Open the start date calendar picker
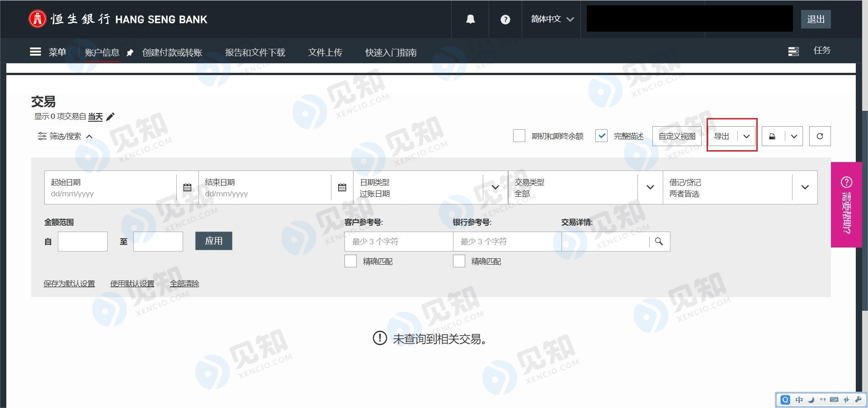The height and width of the screenshot is (408, 868). pyautogui.click(x=187, y=187)
